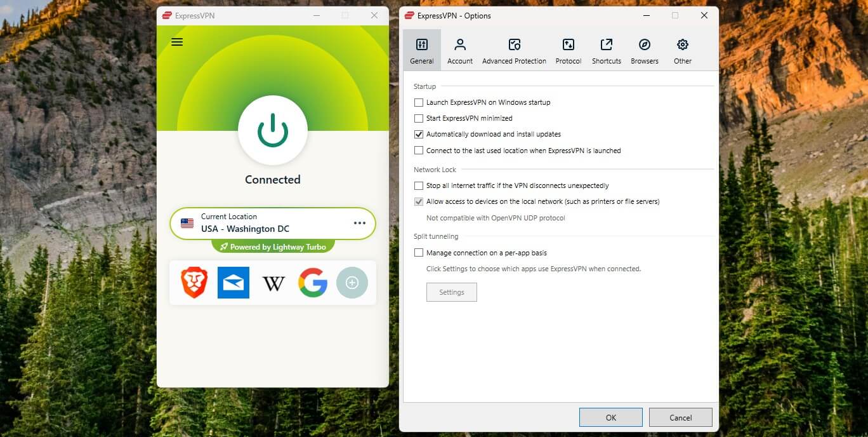Open location options three-dot menu

(360, 223)
